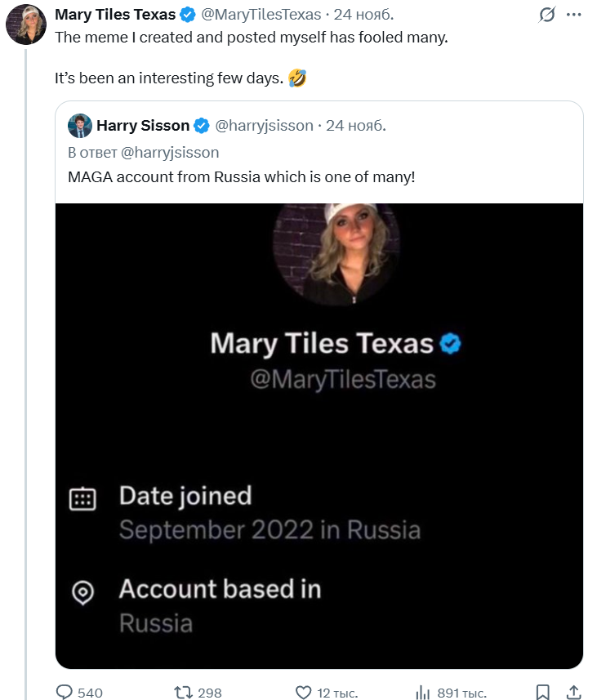Image resolution: width=597 pixels, height=700 pixels.
Task: Reply to the tweet via comment icon
Action: coord(65,693)
